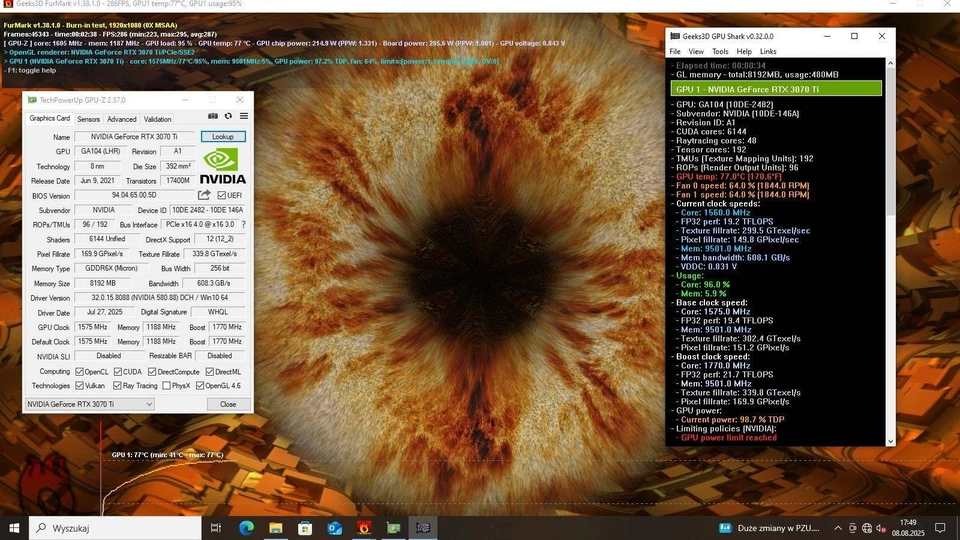The image size is (960, 540).
Task: Switch to GPU-Z via its taskbar icon
Action: (393, 528)
